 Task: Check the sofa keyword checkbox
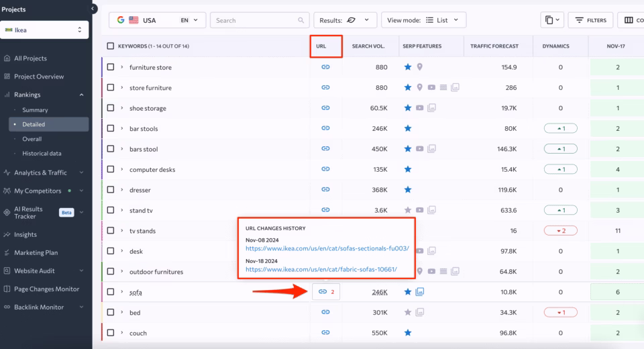[111, 292]
